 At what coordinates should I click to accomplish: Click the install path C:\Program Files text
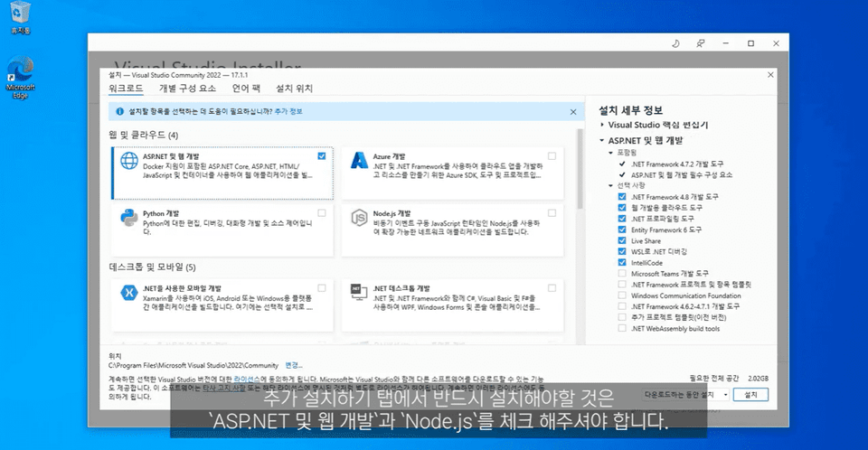coord(193,365)
